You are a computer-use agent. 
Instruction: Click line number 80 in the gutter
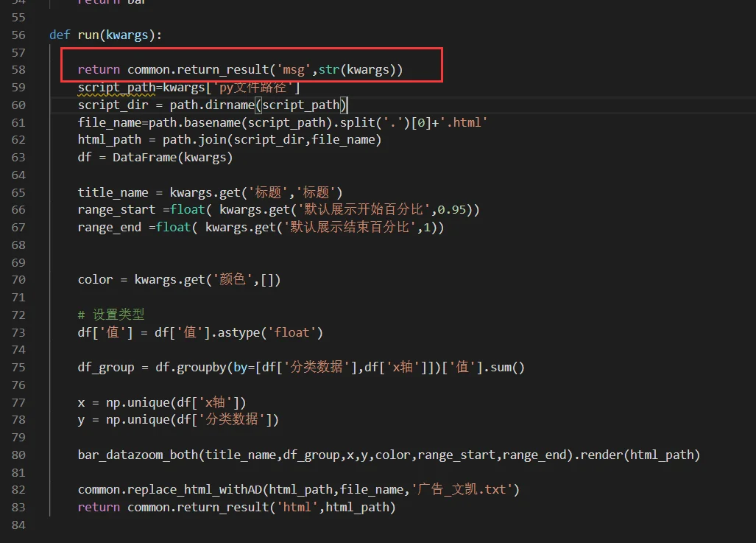click(18, 455)
